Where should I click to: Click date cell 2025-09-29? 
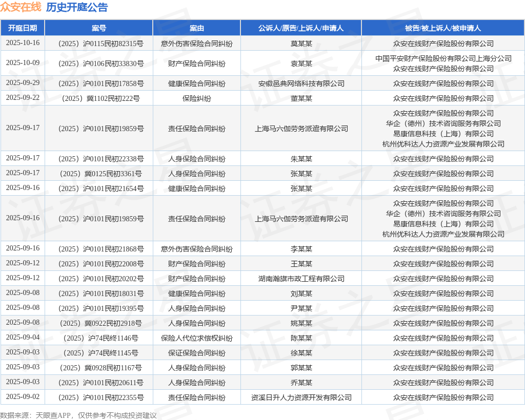(x=23, y=83)
